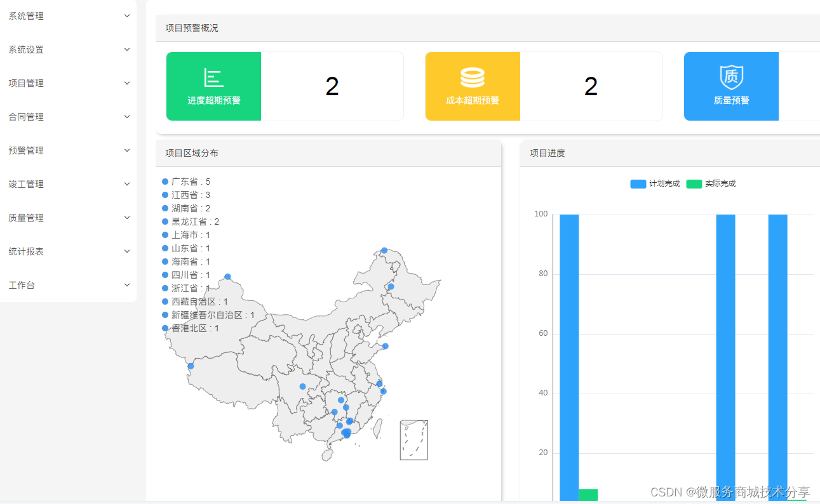Screen dimensions: 820x504
Task: Select 海南省 : 1 legend entry
Action: [x=186, y=262]
